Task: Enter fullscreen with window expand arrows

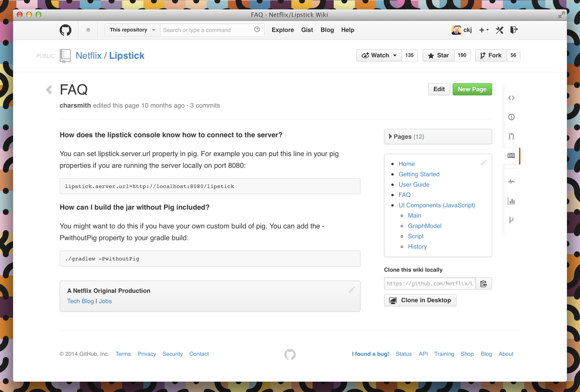Action: point(561,15)
